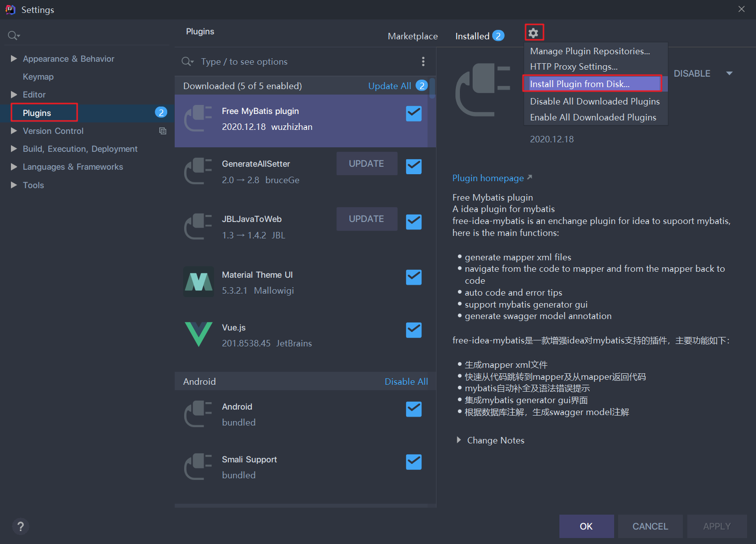This screenshot has width=756, height=544.
Task: Toggle the Vue.js plugin checkbox
Action: point(414,330)
